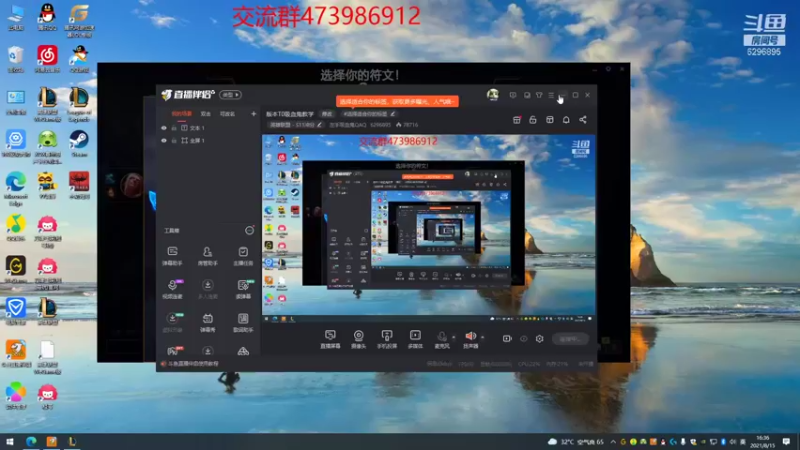The height and width of the screenshot is (450, 800).
Task: Switch to the second scene tab
Action: click(x=206, y=114)
